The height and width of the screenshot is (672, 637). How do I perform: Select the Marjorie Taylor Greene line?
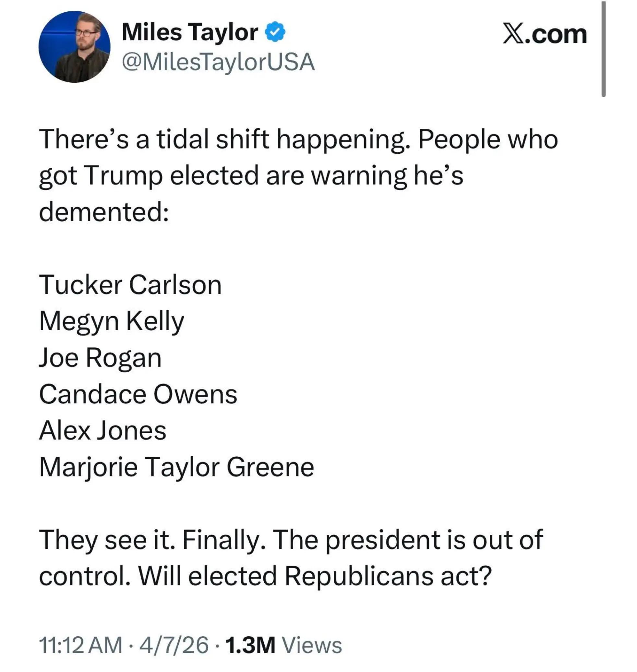176,468
